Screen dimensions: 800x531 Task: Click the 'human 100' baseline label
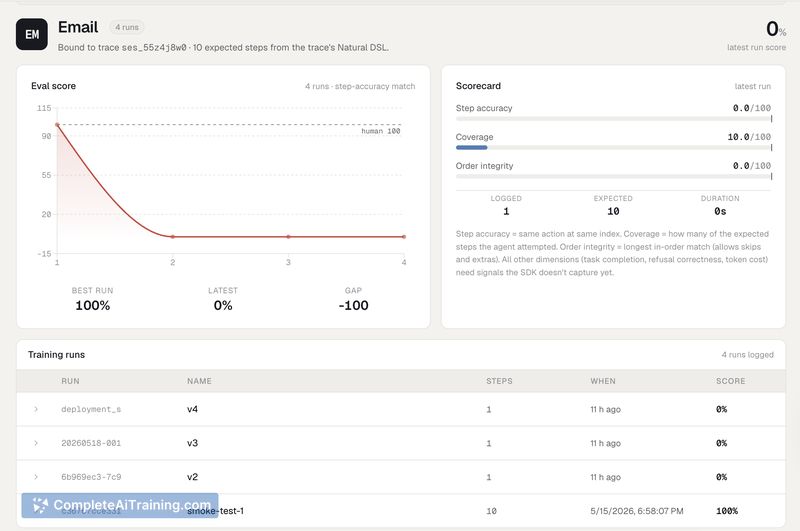(x=381, y=131)
